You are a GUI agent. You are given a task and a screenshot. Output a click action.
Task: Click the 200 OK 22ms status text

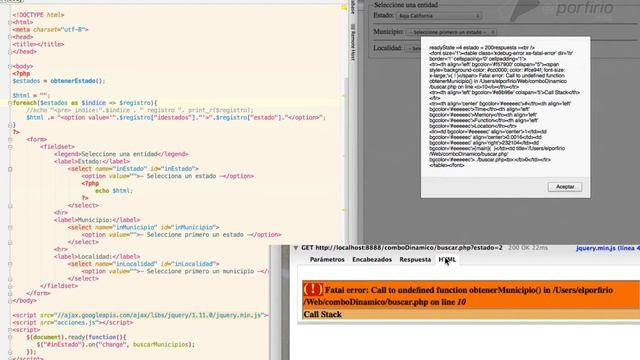pyautogui.click(x=528, y=248)
